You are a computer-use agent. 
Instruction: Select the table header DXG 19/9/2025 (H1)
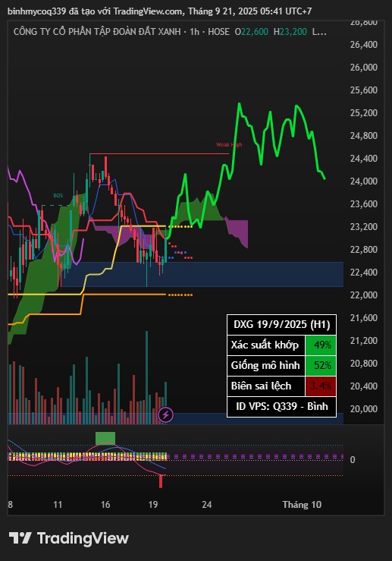pos(281,324)
